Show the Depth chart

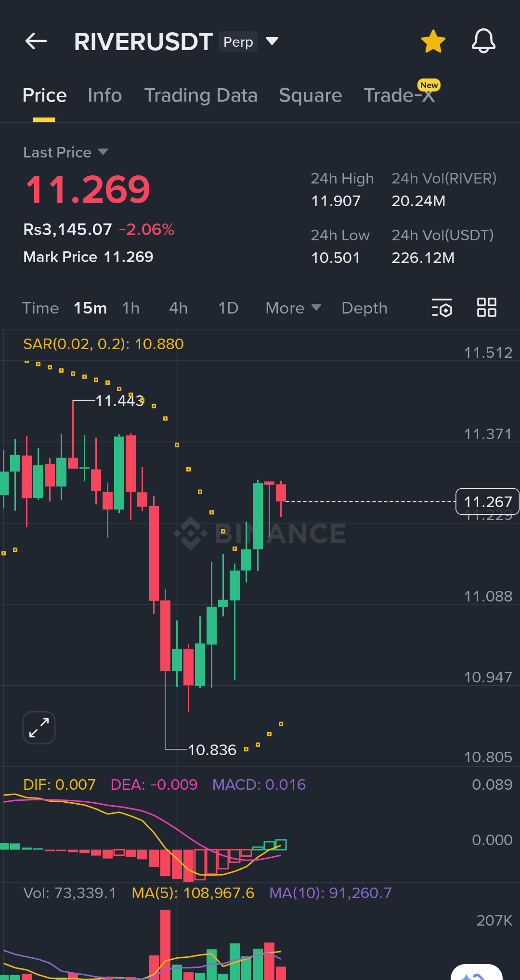[x=364, y=308]
